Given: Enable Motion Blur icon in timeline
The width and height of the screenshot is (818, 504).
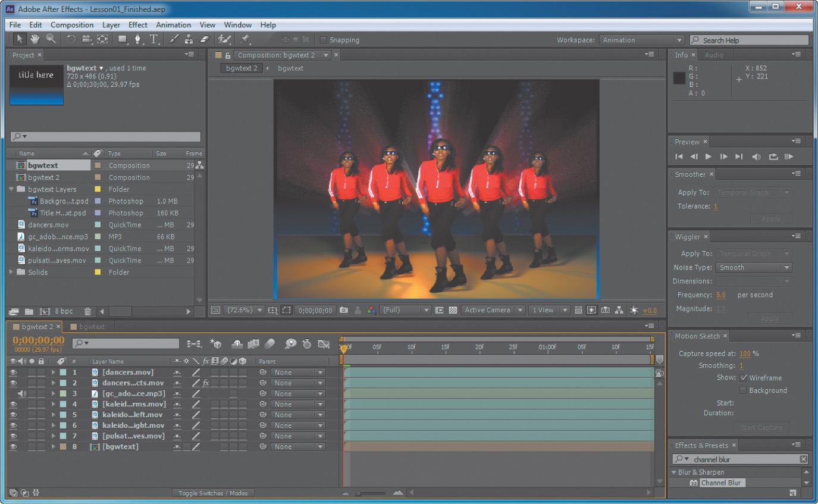Looking at the screenshot, I should (269, 344).
